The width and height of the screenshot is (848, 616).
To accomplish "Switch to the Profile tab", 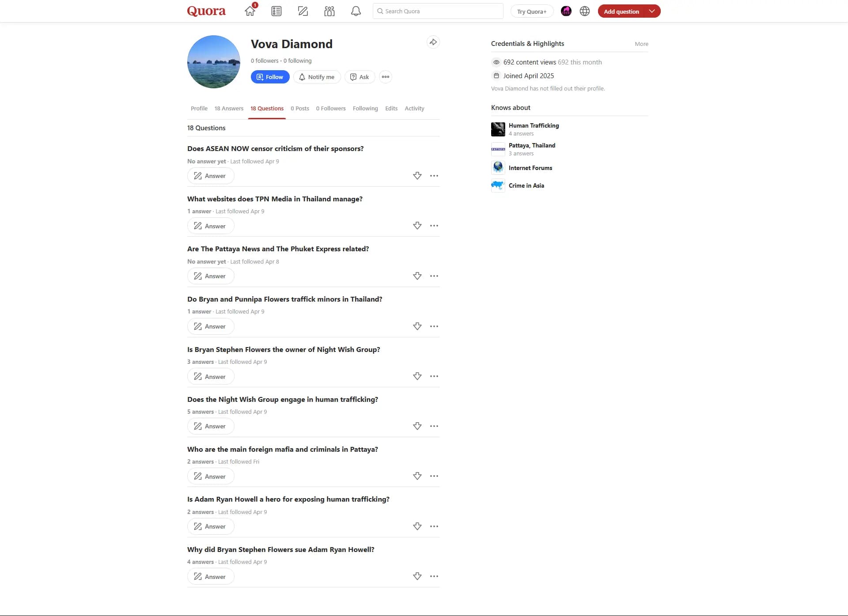I will (x=199, y=108).
